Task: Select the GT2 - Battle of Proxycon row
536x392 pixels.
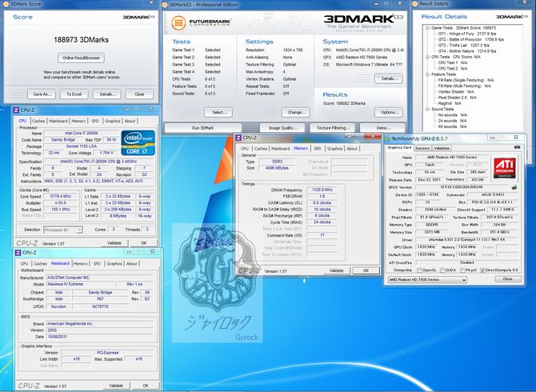Action: click(x=470, y=40)
